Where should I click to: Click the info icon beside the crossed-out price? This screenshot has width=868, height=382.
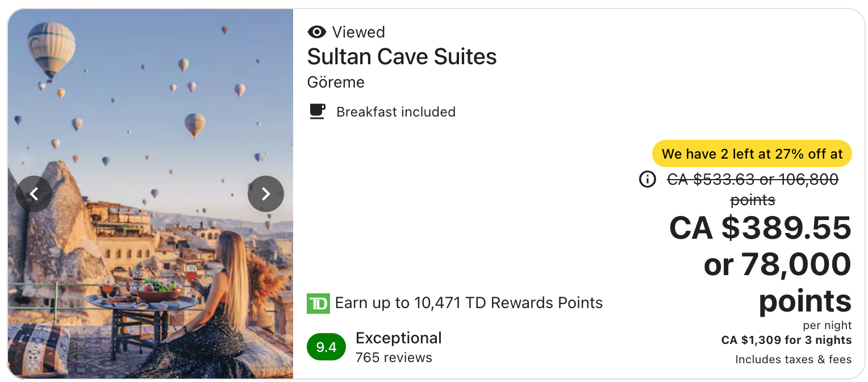[x=648, y=179]
